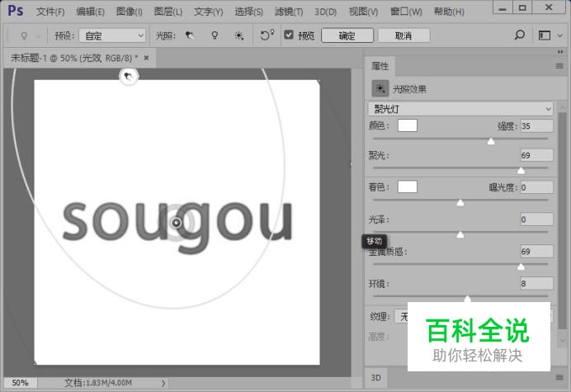This screenshot has width=571, height=392.
Task: Click the 取消 cancel button
Action: click(x=403, y=35)
